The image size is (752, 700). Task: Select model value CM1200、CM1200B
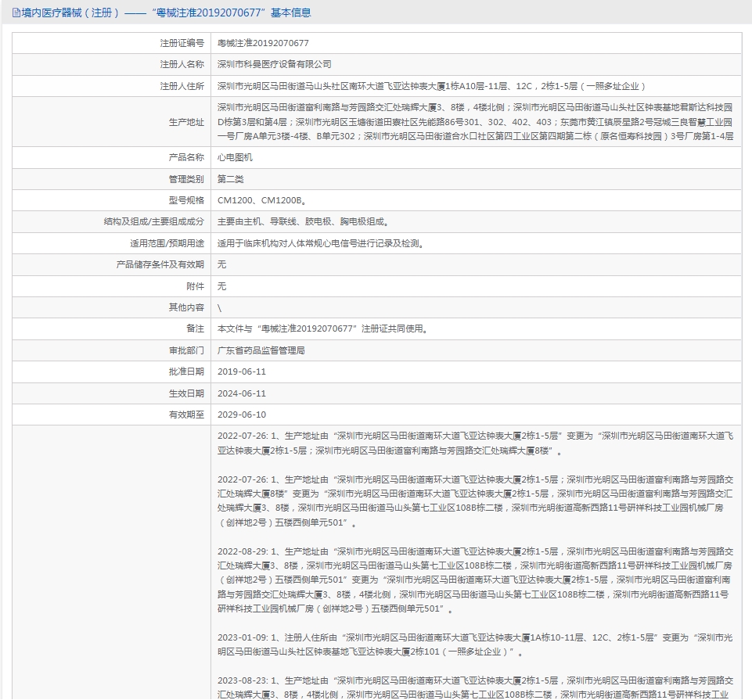point(262,200)
